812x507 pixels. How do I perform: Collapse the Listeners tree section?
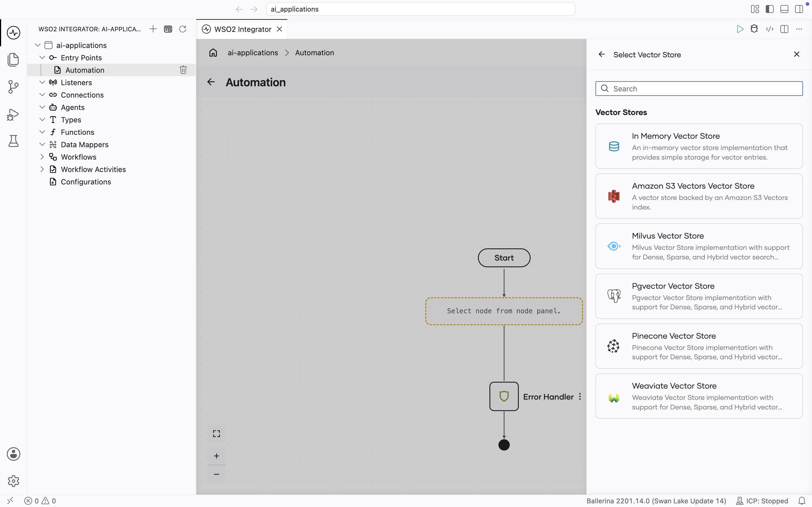(x=42, y=82)
